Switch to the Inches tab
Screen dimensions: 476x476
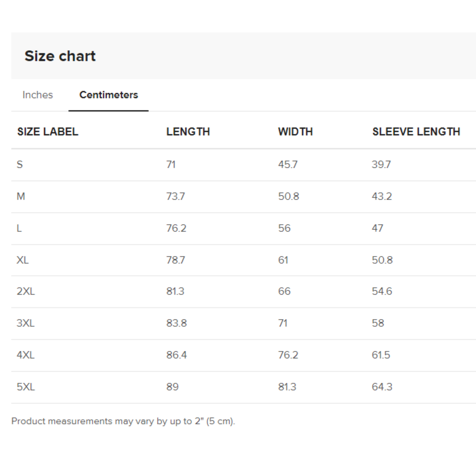[x=37, y=95]
